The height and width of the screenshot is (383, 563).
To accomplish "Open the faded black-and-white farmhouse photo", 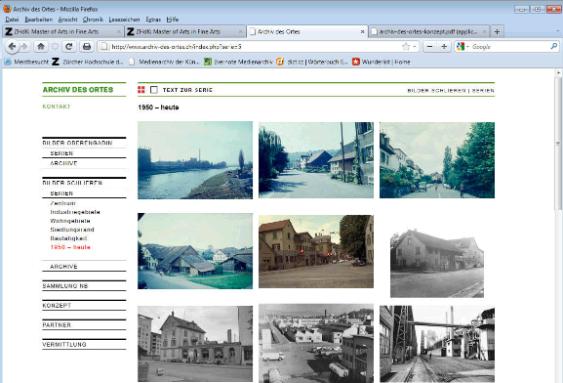I will tap(437, 264).
